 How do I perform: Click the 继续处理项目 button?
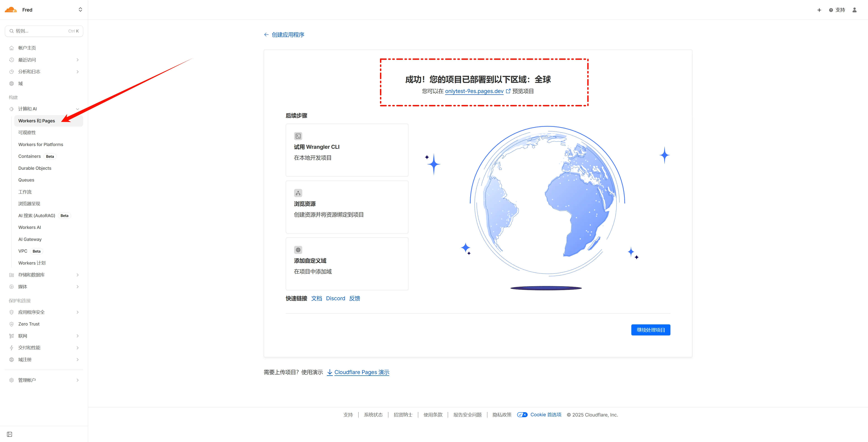650,330
